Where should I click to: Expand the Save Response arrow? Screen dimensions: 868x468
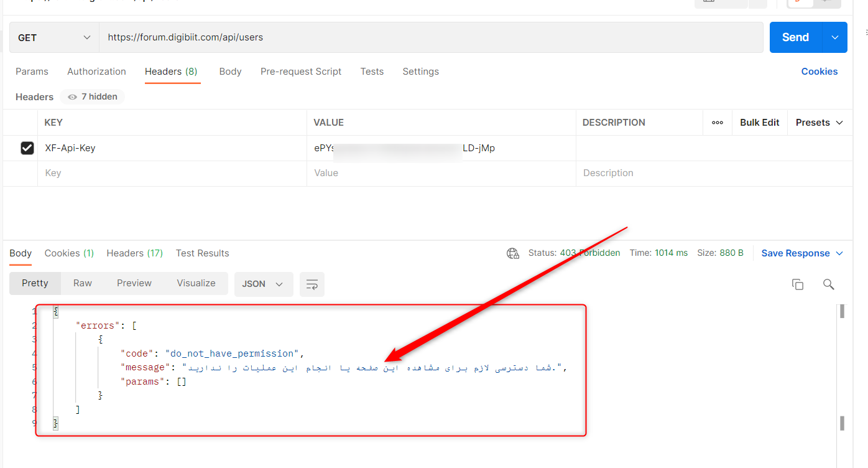point(839,253)
